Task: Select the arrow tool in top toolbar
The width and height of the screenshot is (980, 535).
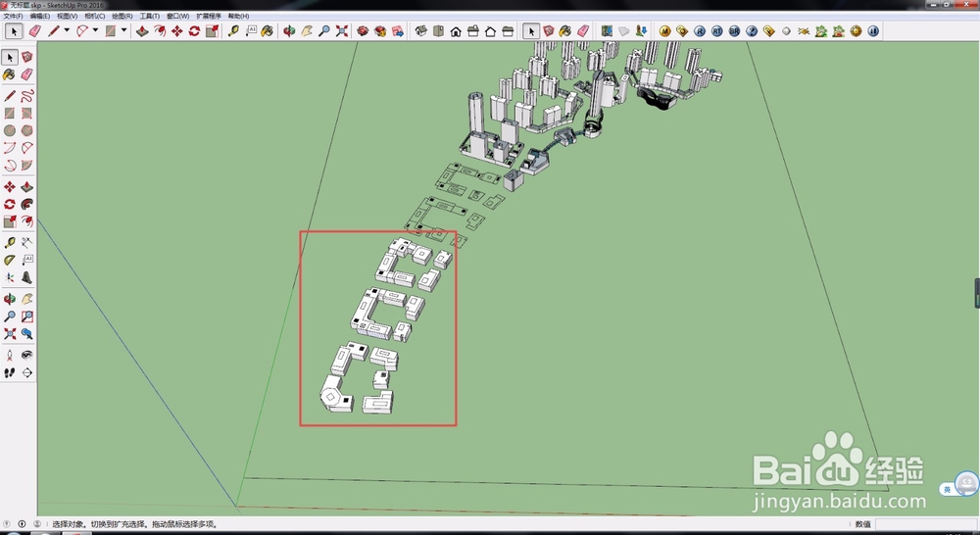Action: [14, 30]
